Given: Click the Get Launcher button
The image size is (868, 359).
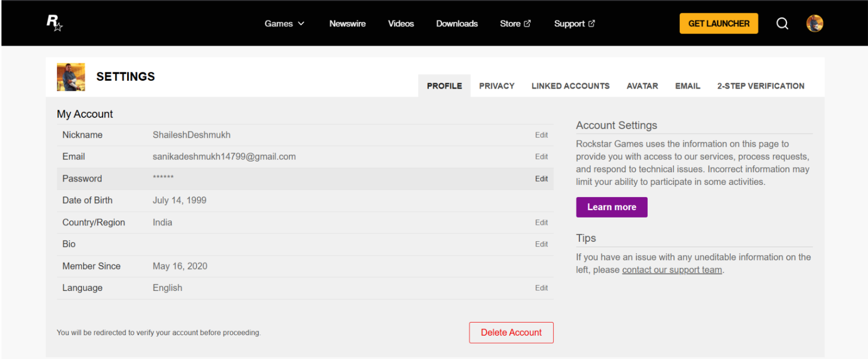Looking at the screenshot, I should coord(719,23).
